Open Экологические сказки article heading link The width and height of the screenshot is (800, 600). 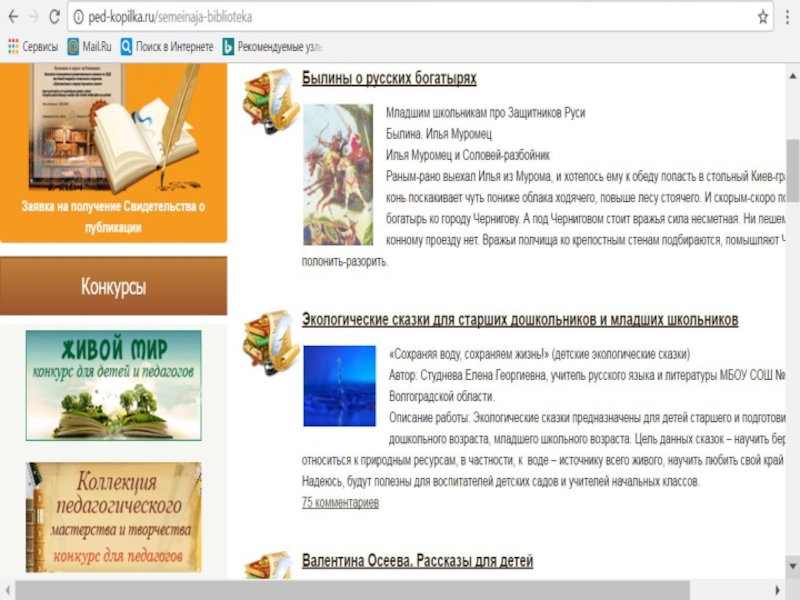click(520, 320)
